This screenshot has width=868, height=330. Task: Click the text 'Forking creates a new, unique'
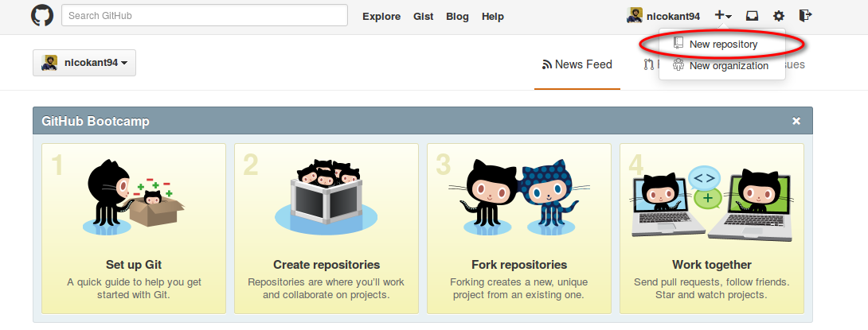518,282
